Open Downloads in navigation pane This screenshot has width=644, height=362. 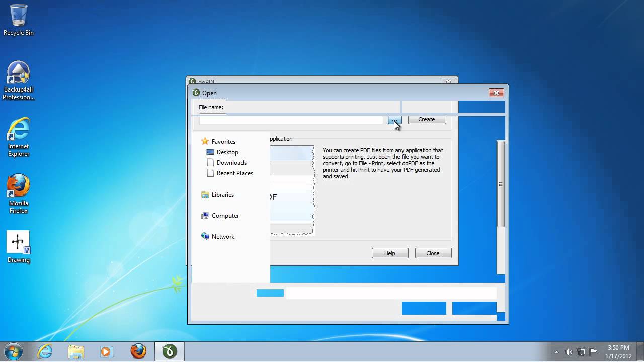[226, 163]
